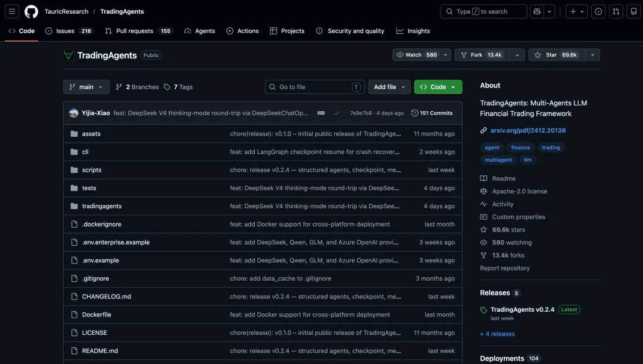Open the tradingagents folder

[x=102, y=206]
